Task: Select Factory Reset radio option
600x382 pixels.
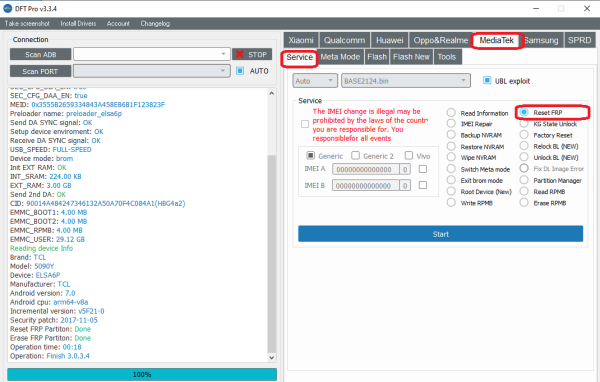Action: [524, 135]
